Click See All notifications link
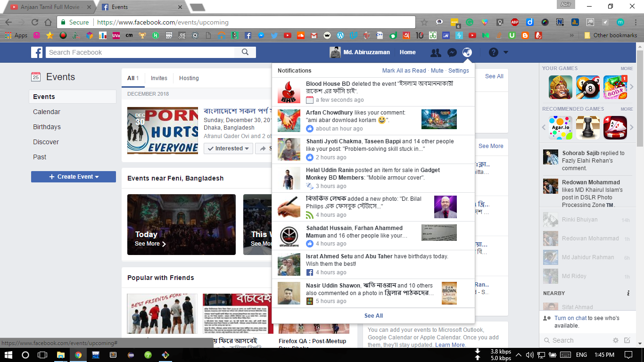The width and height of the screenshot is (644, 362). coord(373,316)
